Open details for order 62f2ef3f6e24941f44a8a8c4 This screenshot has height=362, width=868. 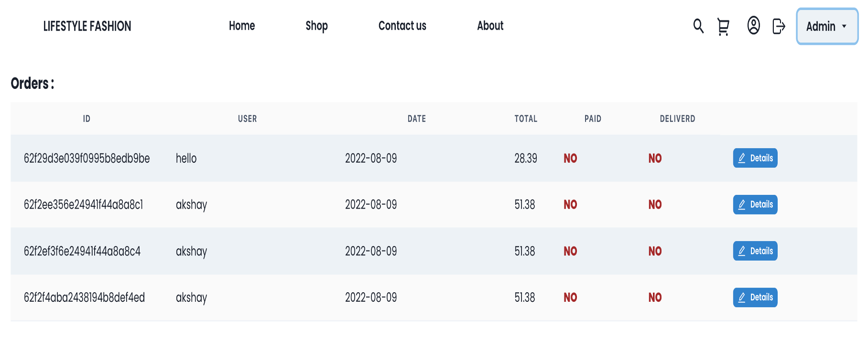pyautogui.click(x=755, y=251)
